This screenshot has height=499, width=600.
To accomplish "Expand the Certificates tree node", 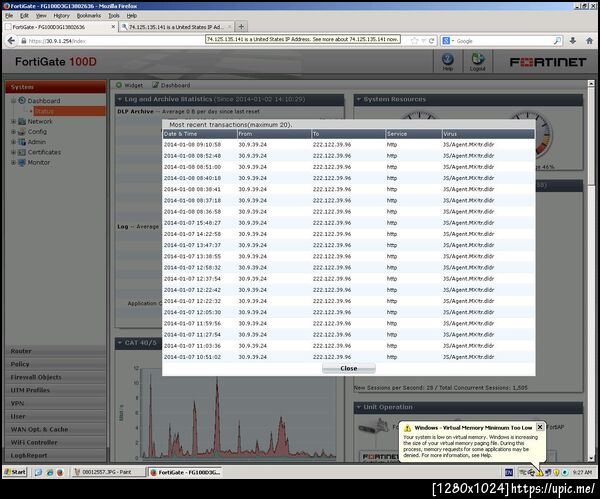I will 13,152.
